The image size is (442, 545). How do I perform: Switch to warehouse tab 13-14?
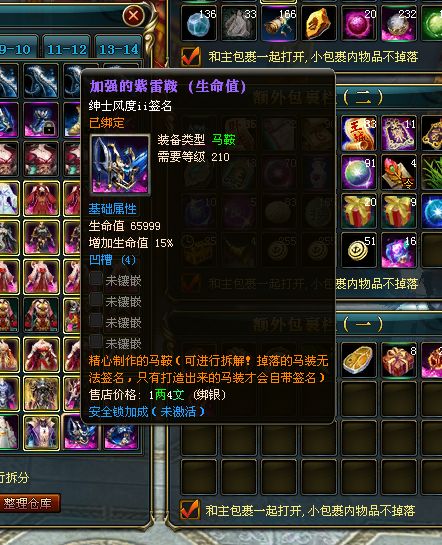tap(118, 49)
